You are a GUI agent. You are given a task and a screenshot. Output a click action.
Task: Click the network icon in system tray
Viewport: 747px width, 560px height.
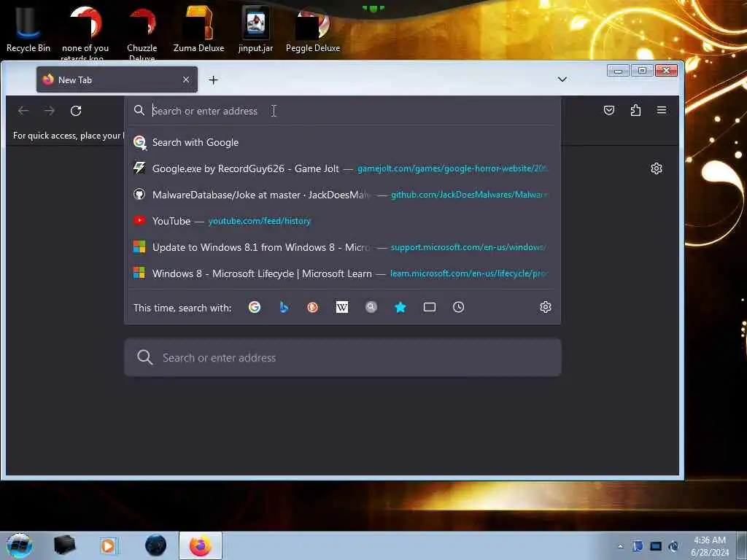(x=673, y=546)
